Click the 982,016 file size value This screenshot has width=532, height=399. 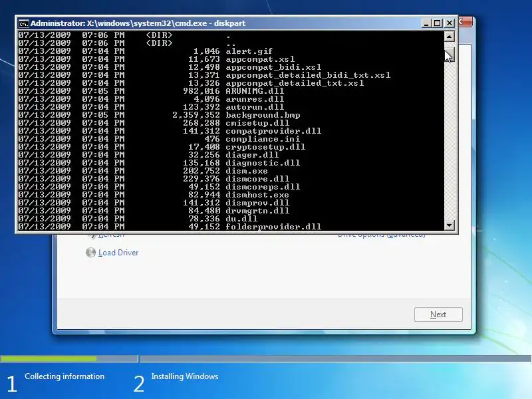tap(201, 91)
